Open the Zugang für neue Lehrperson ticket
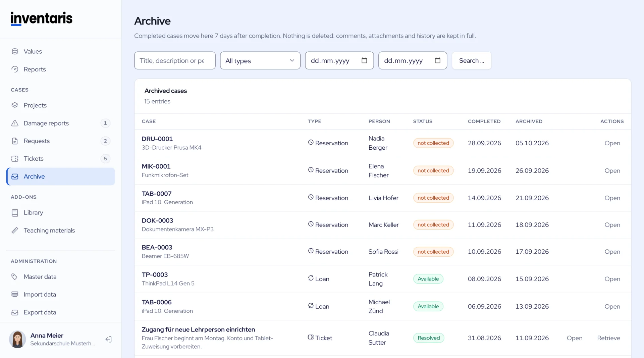Viewport: 644px width, 358px height. (574, 338)
